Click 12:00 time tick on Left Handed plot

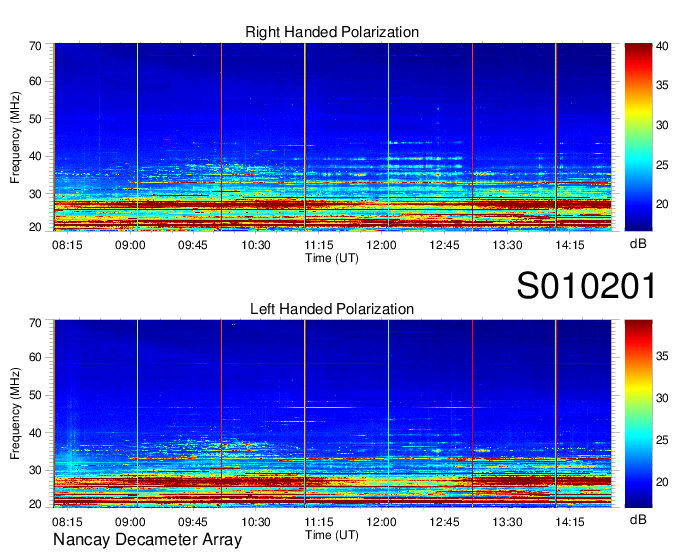click(x=381, y=522)
